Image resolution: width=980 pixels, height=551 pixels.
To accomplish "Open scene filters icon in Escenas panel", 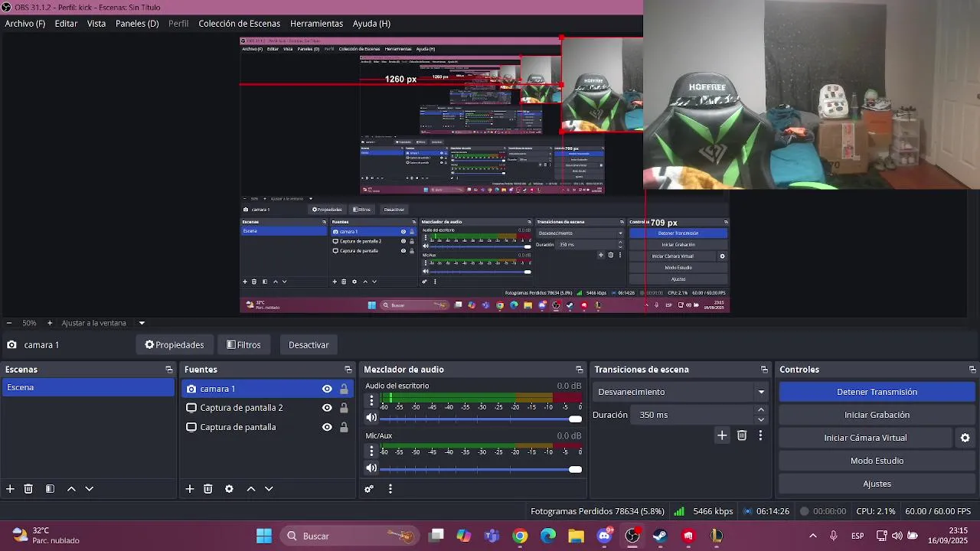I will [x=50, y=489].
